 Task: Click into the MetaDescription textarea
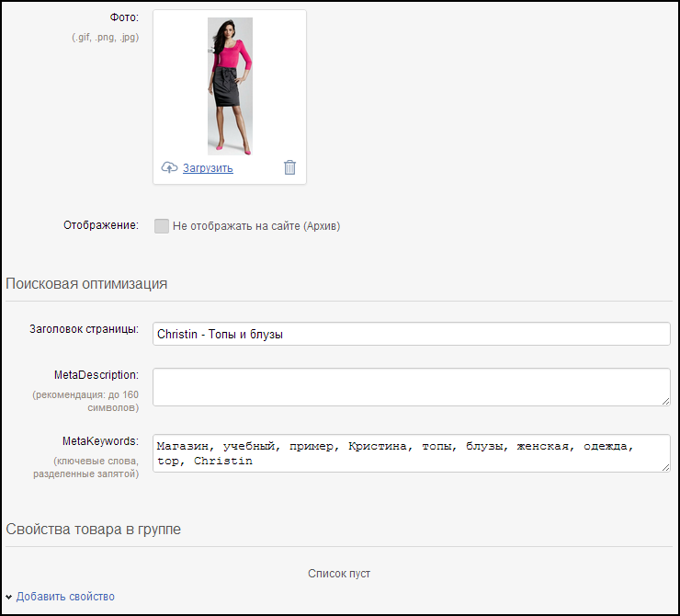[x=411, y=387]
